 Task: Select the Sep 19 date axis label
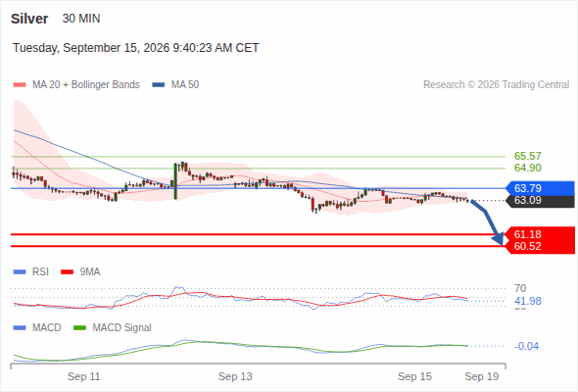tap(481, 376)
